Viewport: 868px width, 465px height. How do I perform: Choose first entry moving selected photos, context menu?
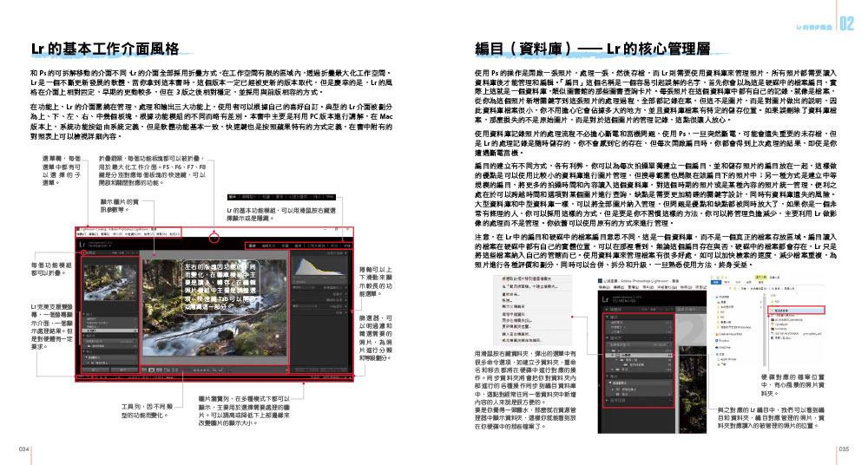pos(527,279)
